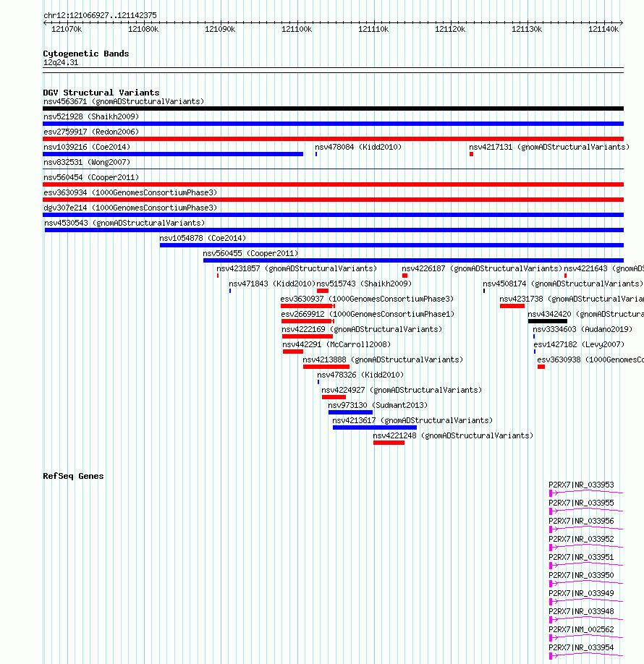Select P2RX7|NR_033956 transcript label

click(x=581, y=522)
